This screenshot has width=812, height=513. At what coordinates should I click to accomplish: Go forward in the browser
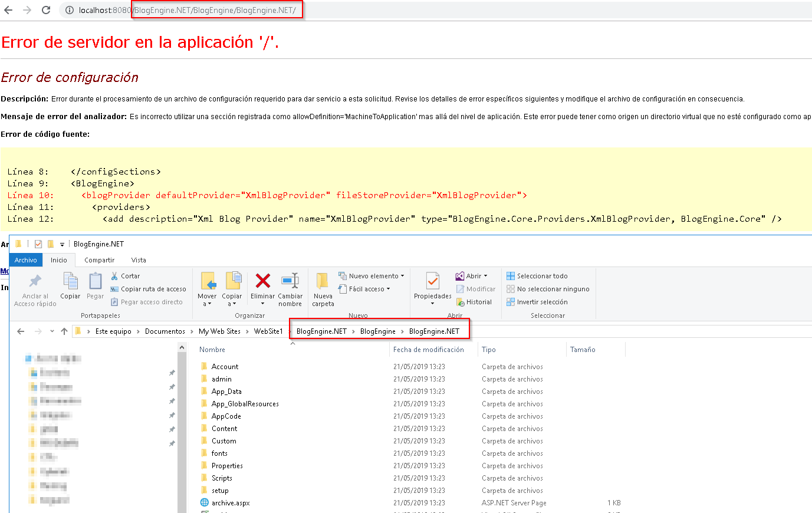(x=27, y=10)
